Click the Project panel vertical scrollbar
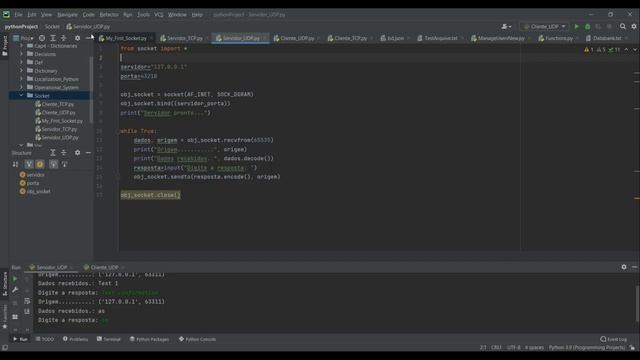 click(91, 90)
